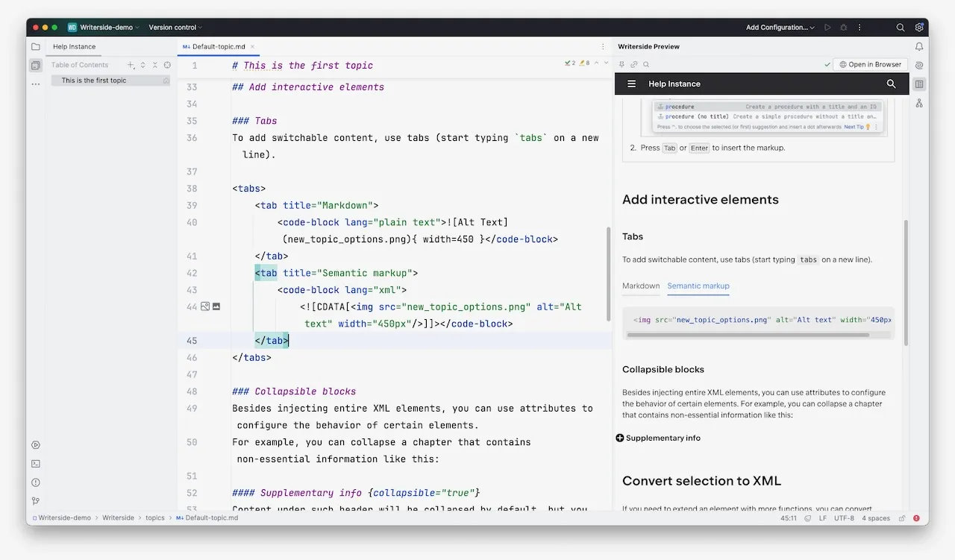Open the Problems tool window
Screen dimensions: 955x560
pos(35,482)
